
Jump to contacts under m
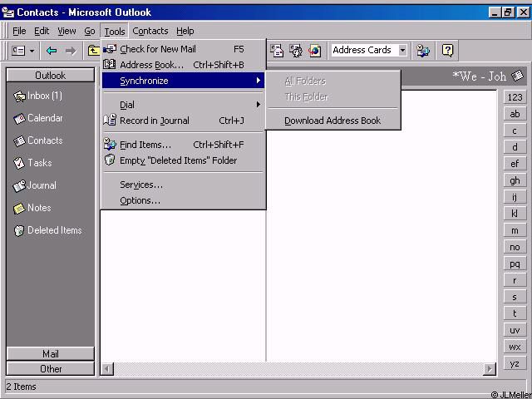515,230
